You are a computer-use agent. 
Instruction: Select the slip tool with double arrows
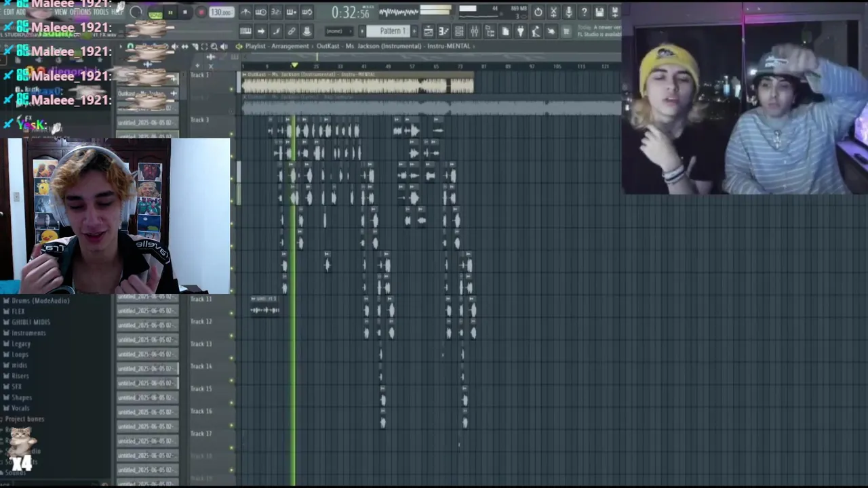click(185, 46)
